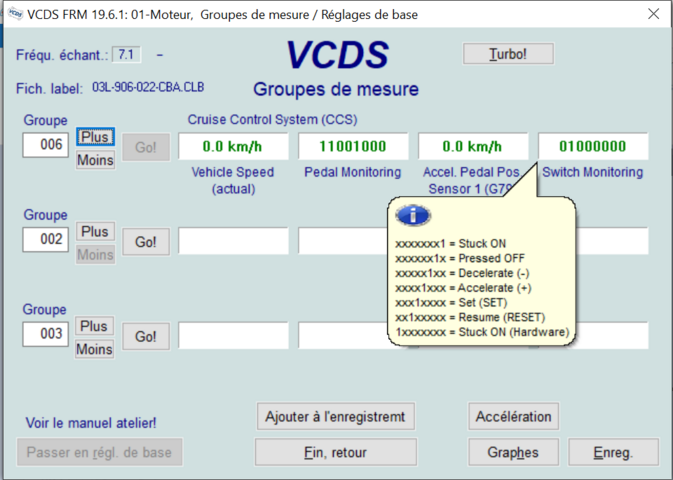Viewport: 673px width, 480px height.
Task: Close the VCDS measuring groups window
Action: point(653,14)
